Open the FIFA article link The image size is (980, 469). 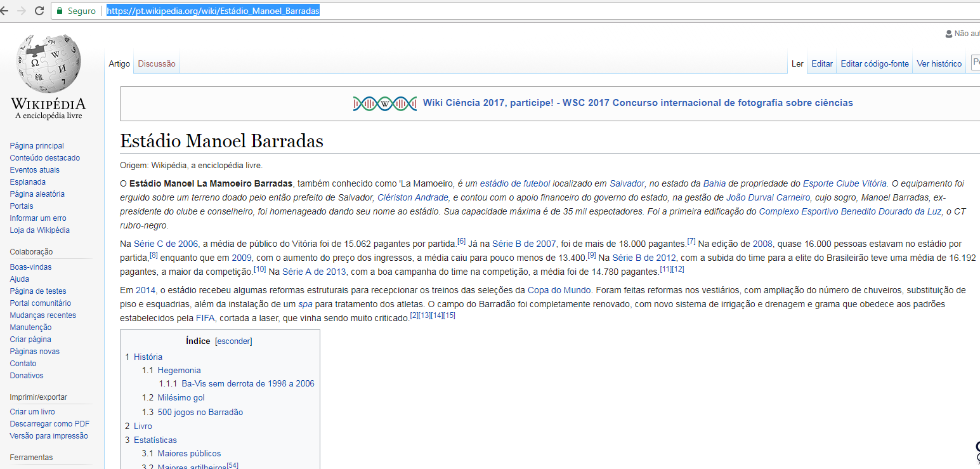tap(205, 319)
